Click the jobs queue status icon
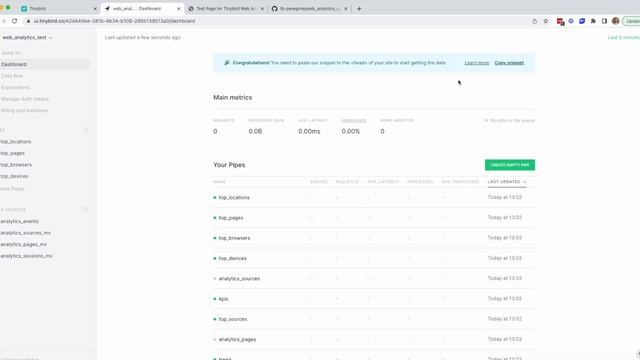 coord(486,120)
